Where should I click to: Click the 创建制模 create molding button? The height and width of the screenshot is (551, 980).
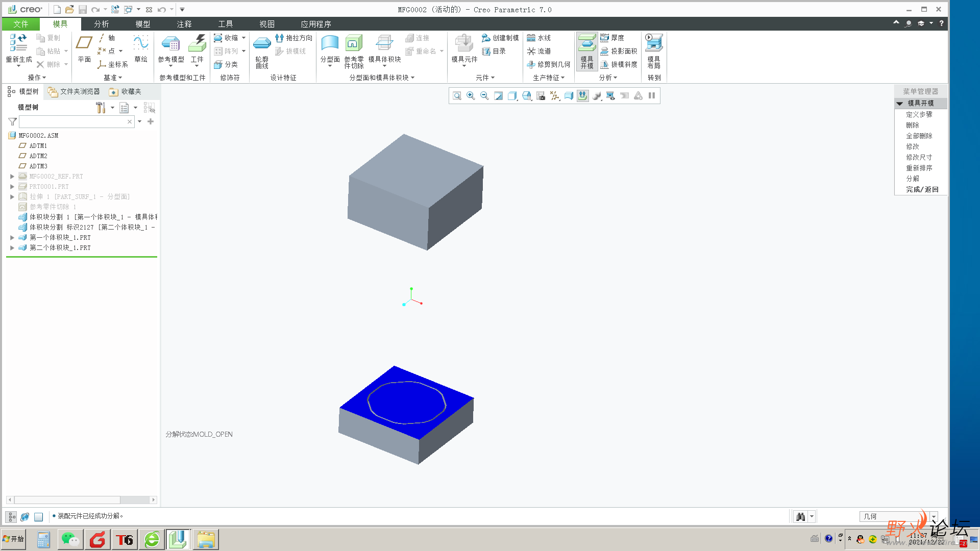500,38
